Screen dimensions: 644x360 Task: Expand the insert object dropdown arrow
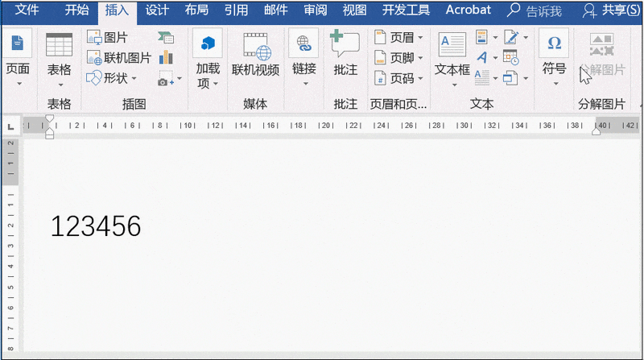[526, 78]
